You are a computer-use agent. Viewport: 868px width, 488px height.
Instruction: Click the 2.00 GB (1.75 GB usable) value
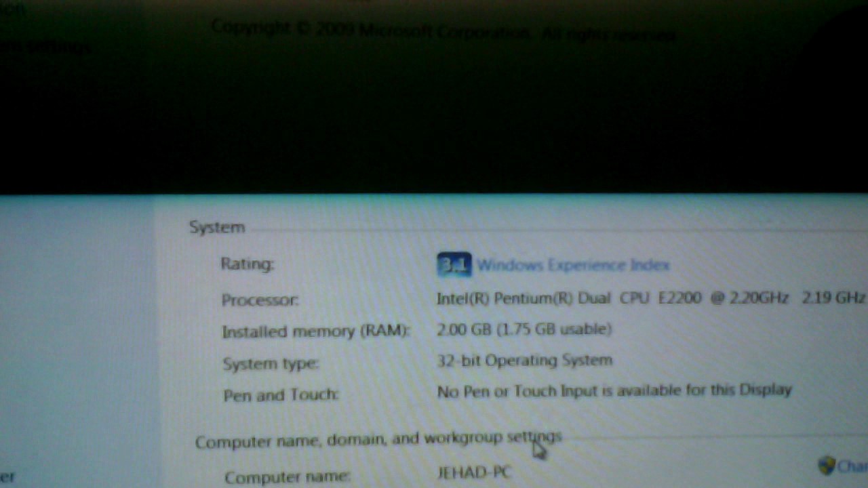click(x=524, y=329)
